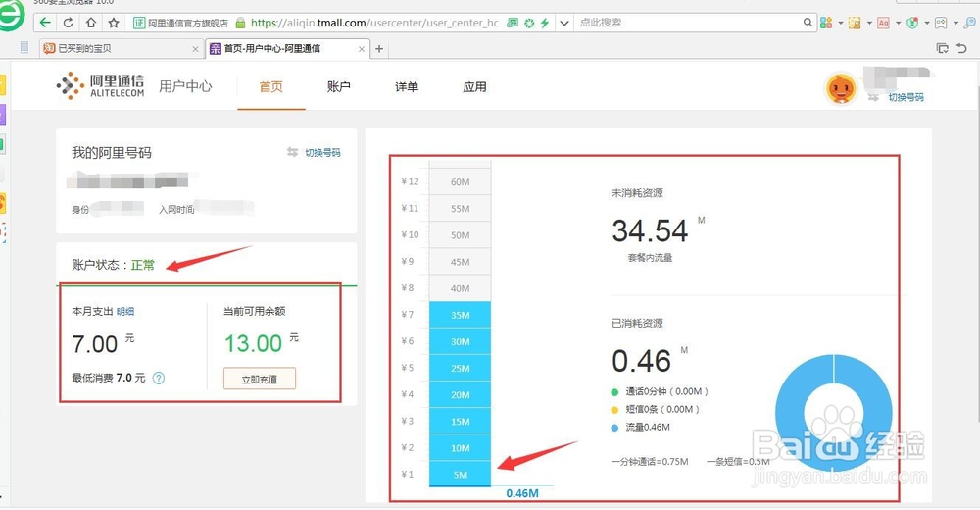The image size is (980, 510).
Task: Expand the address bar history dropdown
Action: (564, 23)
